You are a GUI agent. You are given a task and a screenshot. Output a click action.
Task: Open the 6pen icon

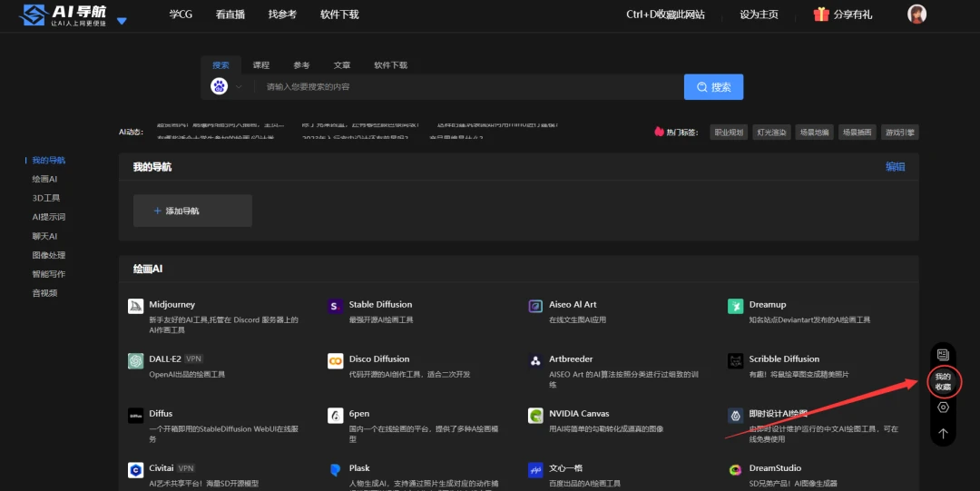point(336,416)
